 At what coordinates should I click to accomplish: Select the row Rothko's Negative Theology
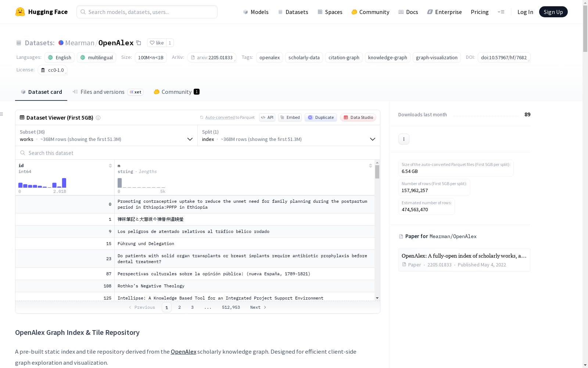tap(195, 286)
